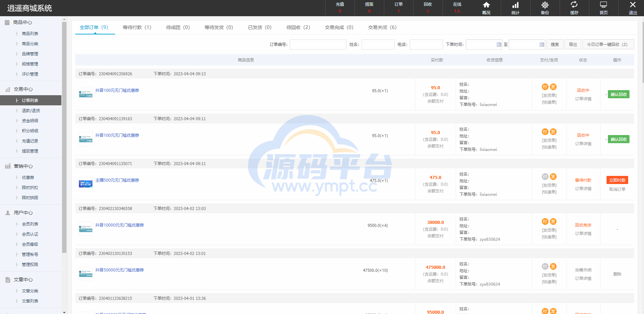
Task: Open the 首页 homepage monitor icon
Action: (604, 5)
